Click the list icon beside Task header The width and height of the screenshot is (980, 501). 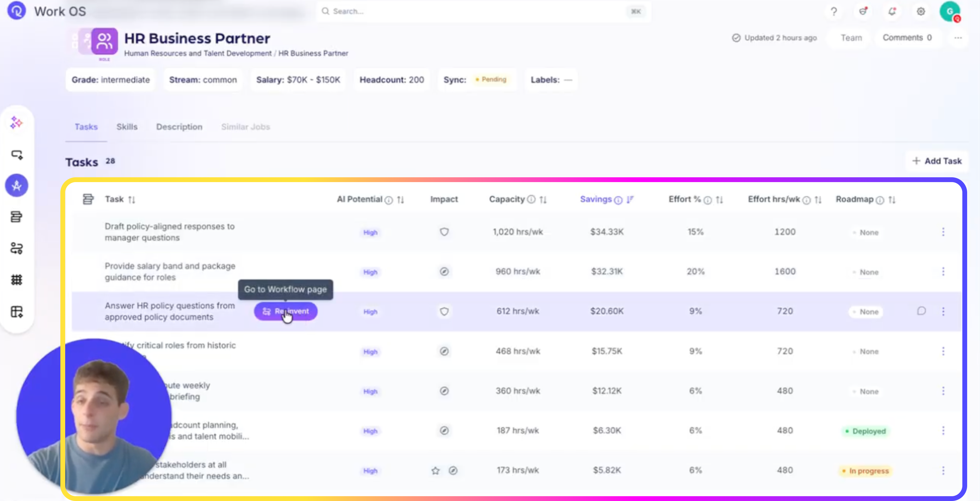point(88,199)
